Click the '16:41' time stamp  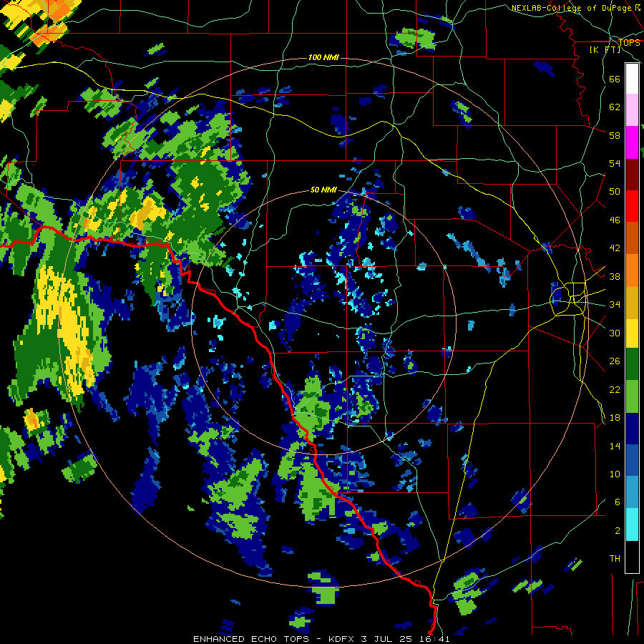(x=434, y=639)
